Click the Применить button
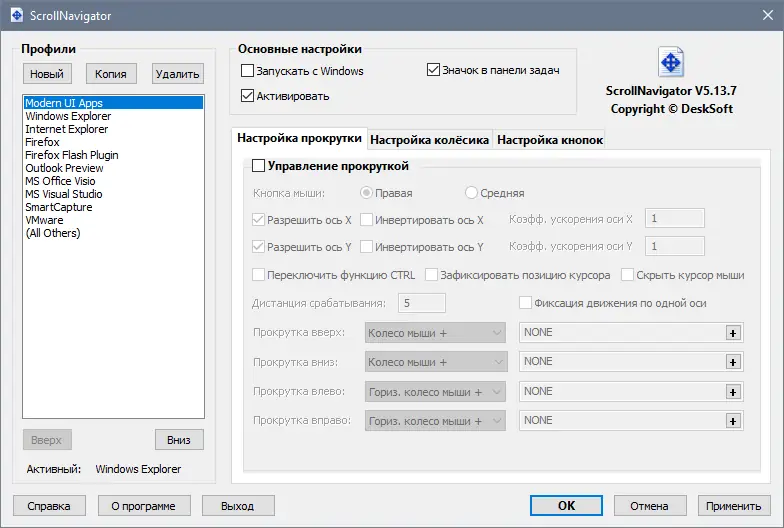This screenshot has height=528, width=784. tap(734, 506)
